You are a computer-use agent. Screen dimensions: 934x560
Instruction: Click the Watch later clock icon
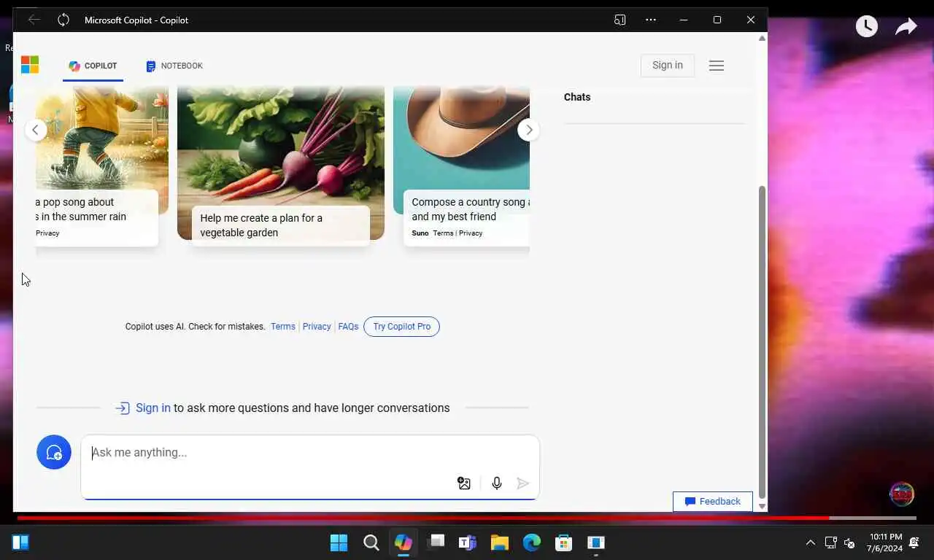[x=866, y=27]
